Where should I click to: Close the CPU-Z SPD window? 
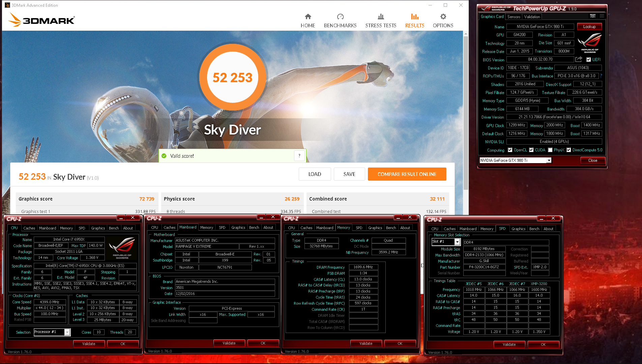click(553, 218)
